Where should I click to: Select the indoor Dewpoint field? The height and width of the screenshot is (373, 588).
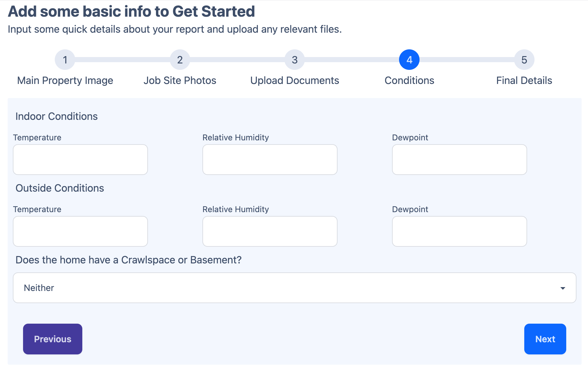click(460, 160)
